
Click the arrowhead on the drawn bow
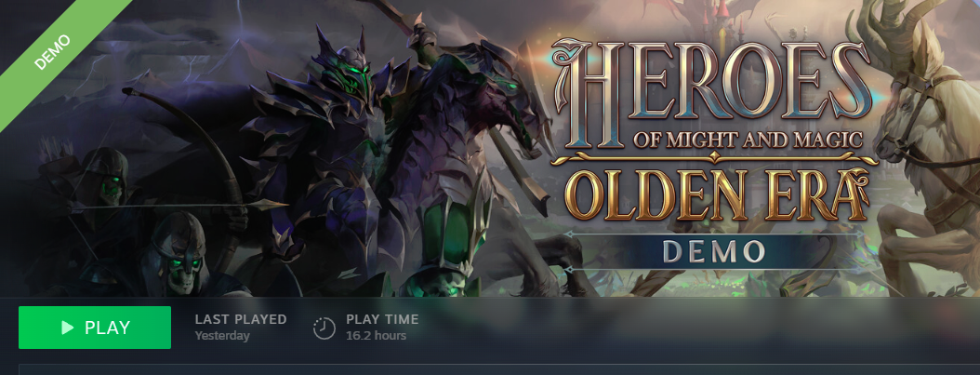(x=272, y=204)
